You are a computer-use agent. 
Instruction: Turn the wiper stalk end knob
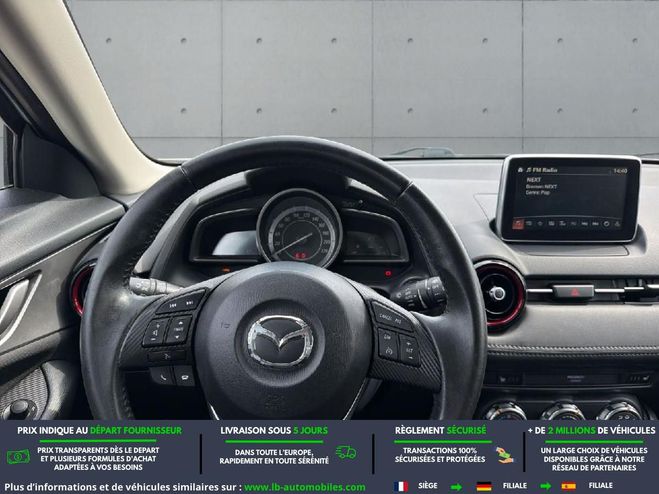pyautogui.click(x=434, y=291)
